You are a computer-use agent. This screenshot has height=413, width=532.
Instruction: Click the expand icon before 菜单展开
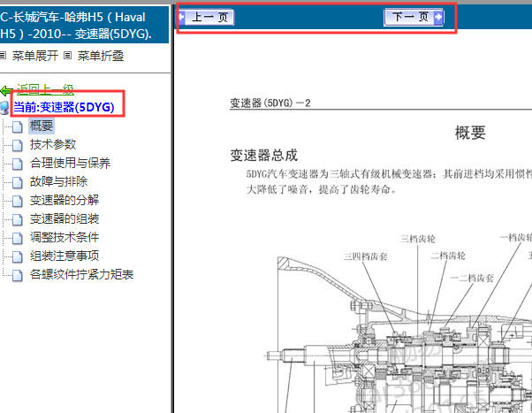click(x=3, y=55)
